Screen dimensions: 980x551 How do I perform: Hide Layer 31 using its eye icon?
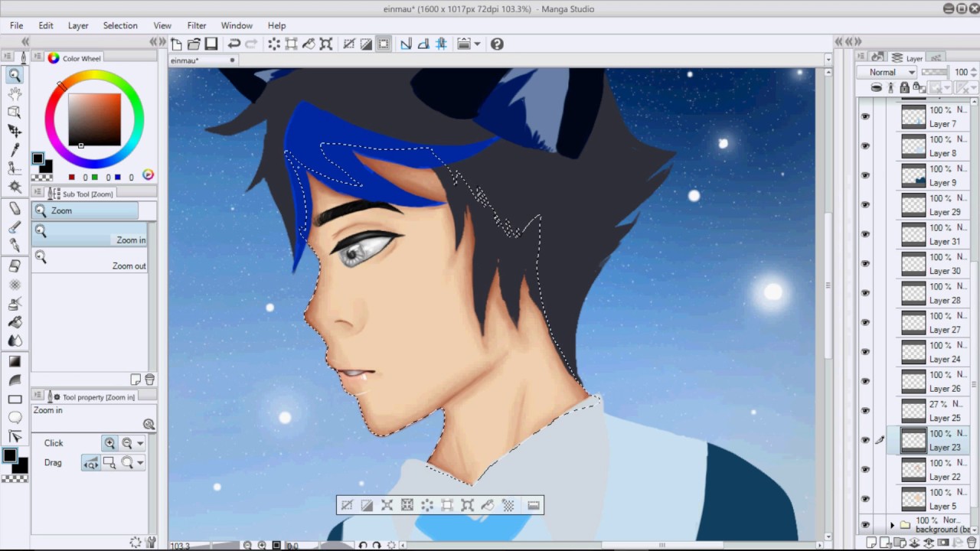click(x=865, y=234)
